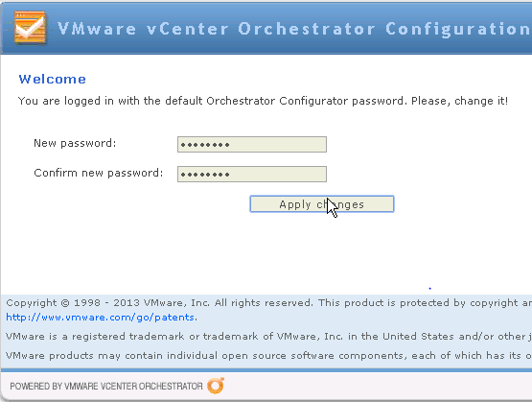Select the "Confirm new password:" label
The image size is (532, 402).
99,173
